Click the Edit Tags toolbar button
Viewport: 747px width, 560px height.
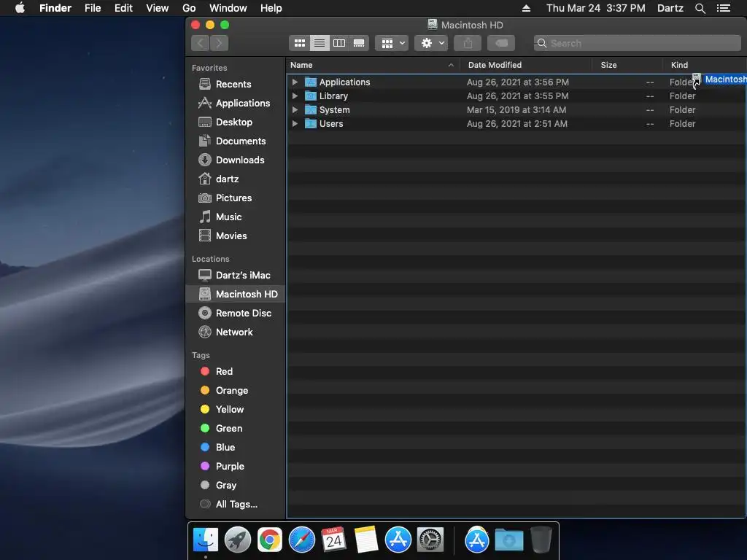[501, 43]
